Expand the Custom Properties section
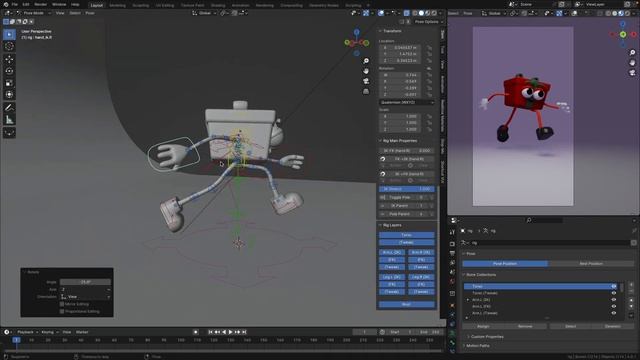The width and height of the screenshot is (640, 360). coord(487,337)
